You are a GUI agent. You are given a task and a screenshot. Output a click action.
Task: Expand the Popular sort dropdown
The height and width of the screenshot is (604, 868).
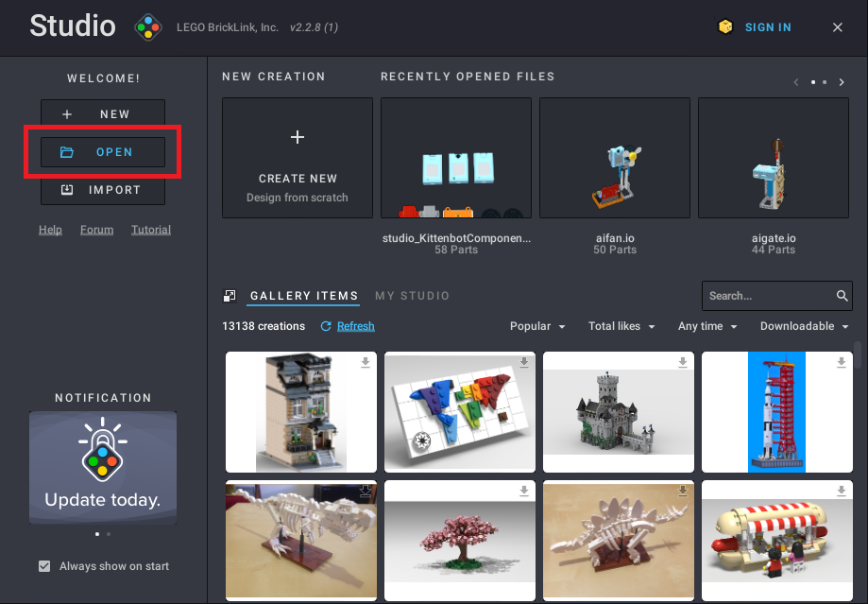click(537, 326)
